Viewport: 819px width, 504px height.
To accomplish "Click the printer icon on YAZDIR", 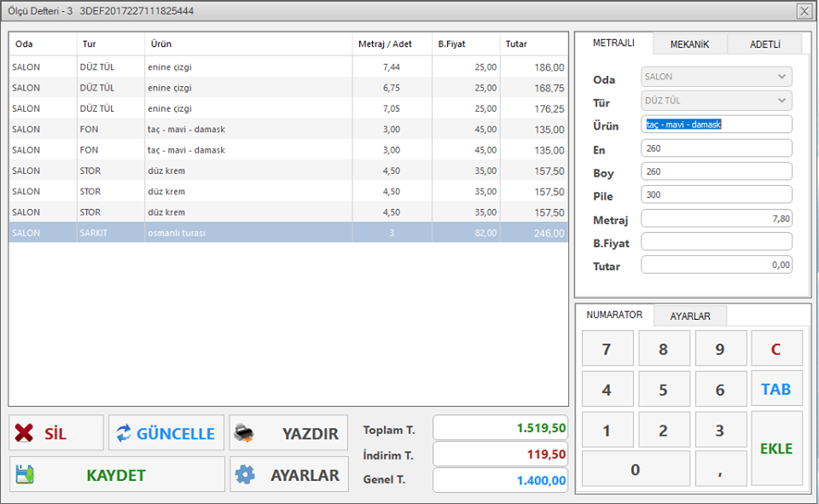I will (244, 432).
